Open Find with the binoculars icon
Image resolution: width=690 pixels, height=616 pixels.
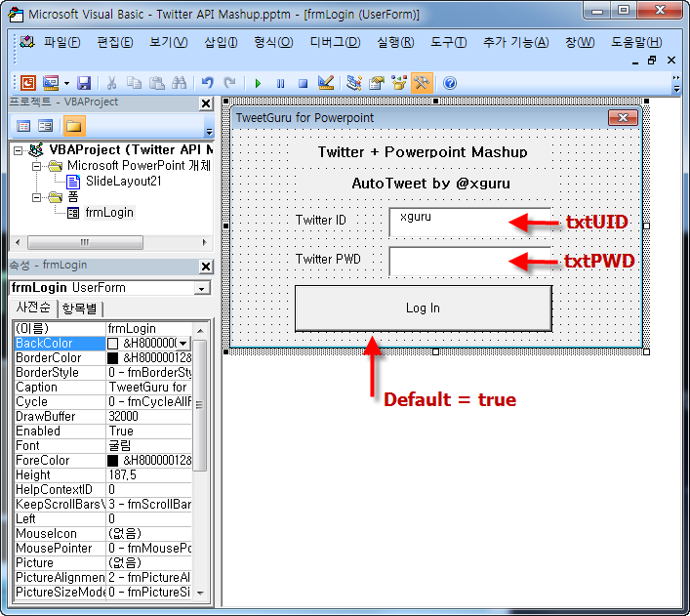(x=179, y=83)
